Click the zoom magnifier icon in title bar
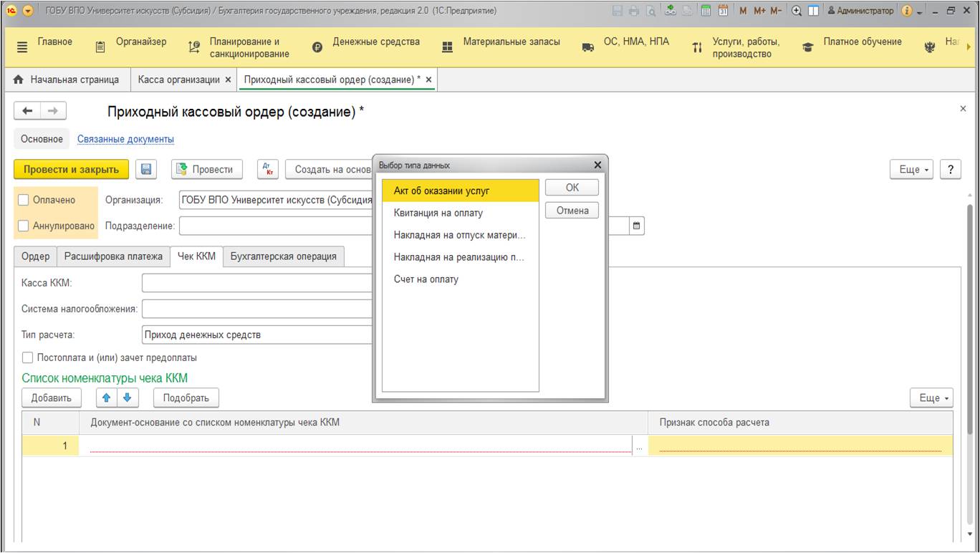This screenshot has width=980, height=553. 796,11
